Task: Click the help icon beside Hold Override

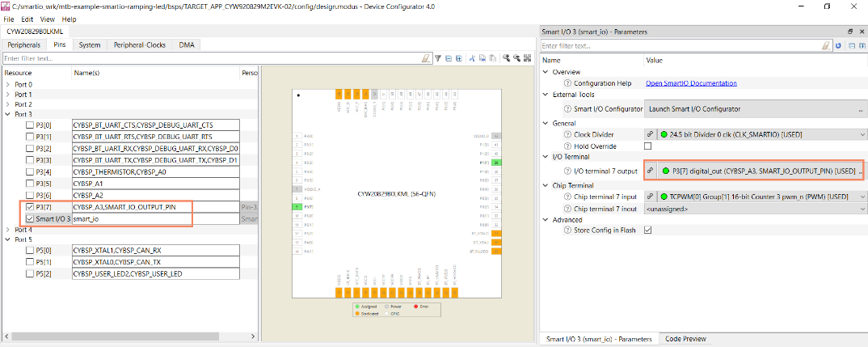Action: [567, 146]
